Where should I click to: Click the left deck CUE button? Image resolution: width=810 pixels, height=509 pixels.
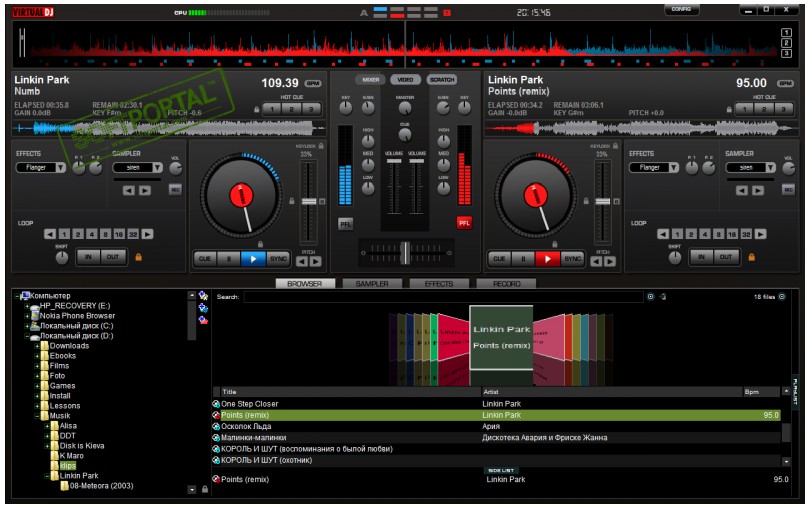click(204, 258)
